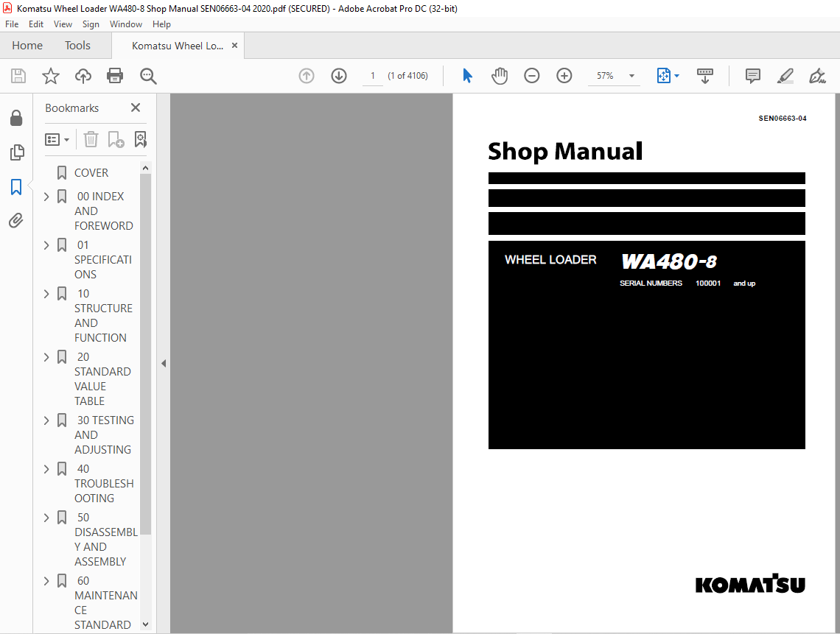Open the Window menu
Screen dimensions: 840x634
(126, 24)
